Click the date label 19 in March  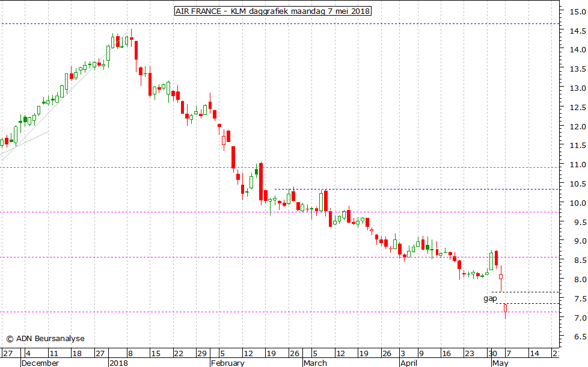(364, 354)
